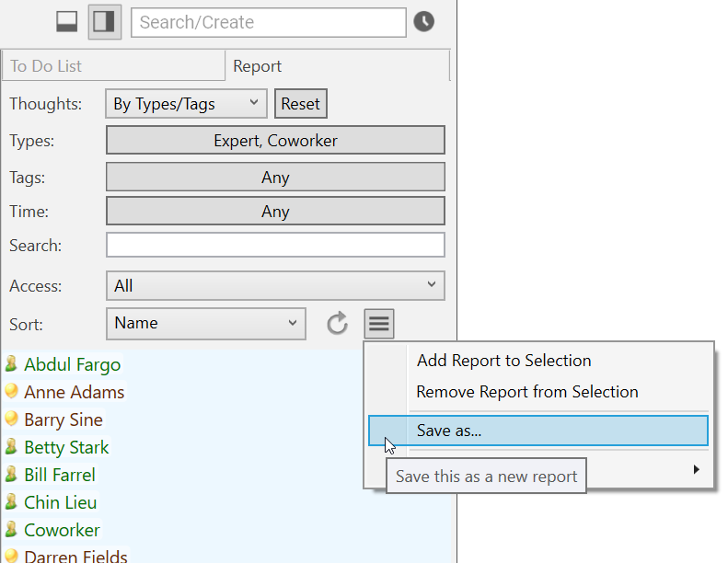728x563 pixels.
Task: Click the yellow Barry Sine icon
Action: 12,419
